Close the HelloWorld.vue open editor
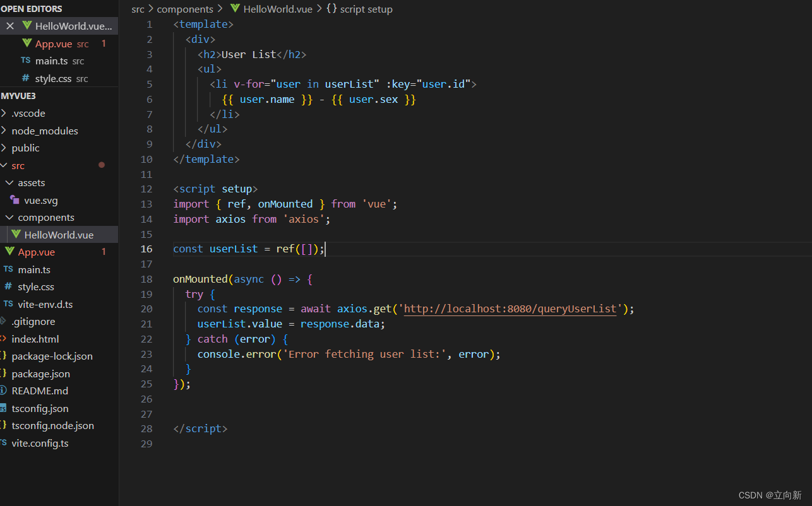 pos(10,26)
